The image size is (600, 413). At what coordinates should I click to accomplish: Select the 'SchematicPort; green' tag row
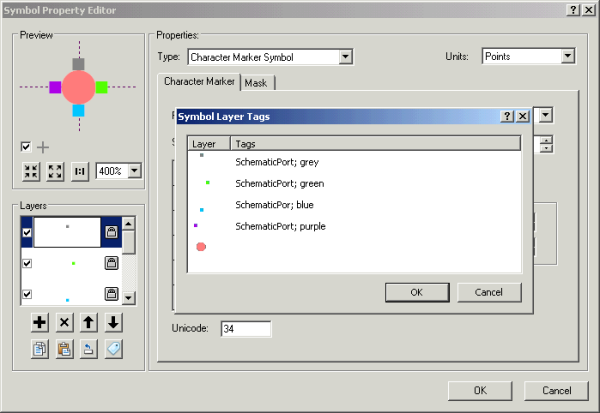(354, 183)
